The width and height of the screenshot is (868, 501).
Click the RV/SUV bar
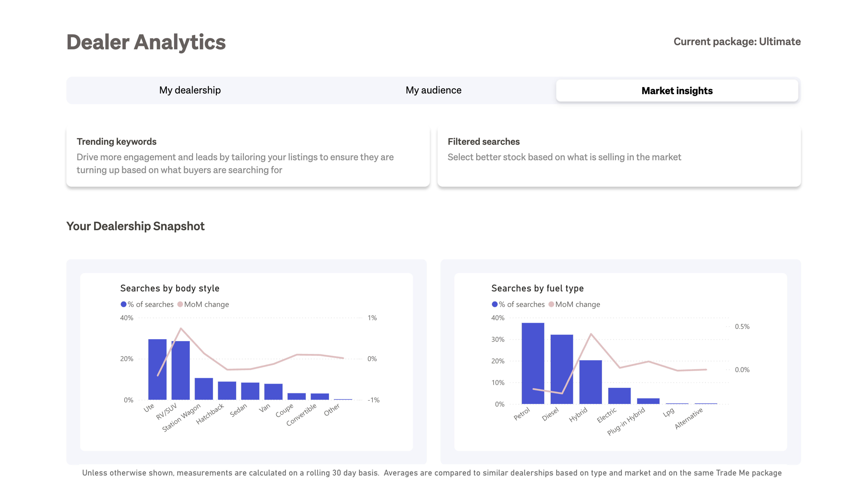[181, 370]
